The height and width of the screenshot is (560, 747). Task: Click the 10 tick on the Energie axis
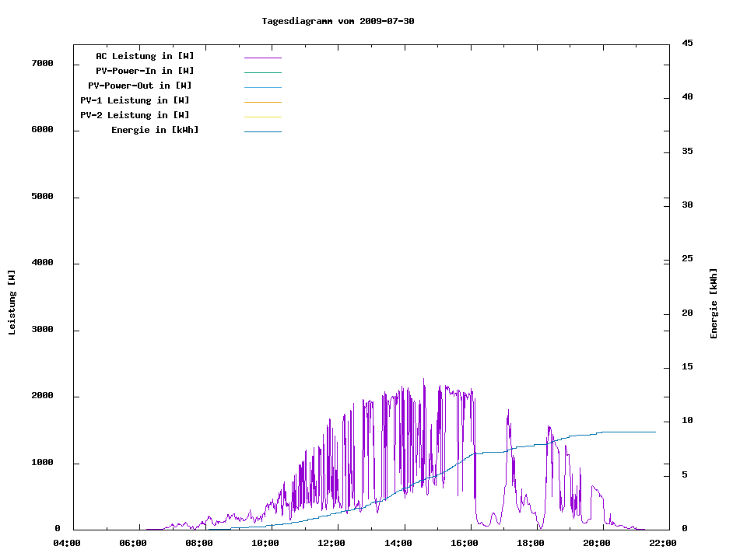687,421
